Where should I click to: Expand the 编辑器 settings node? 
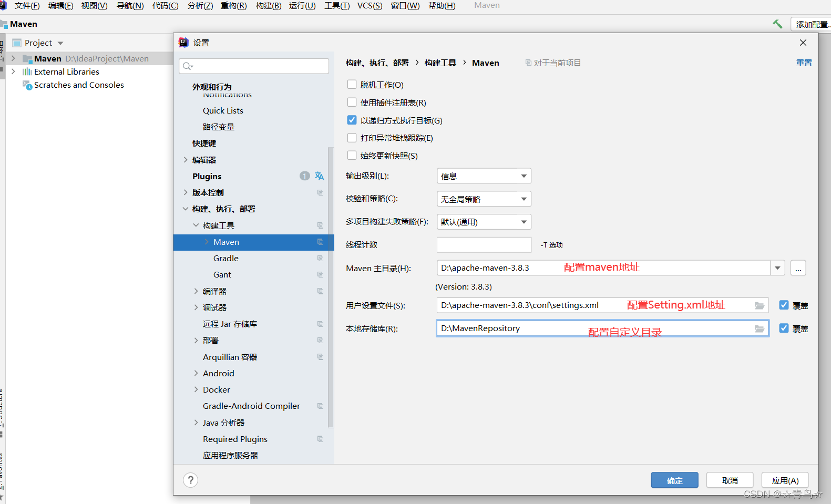[x=186, y=160]
